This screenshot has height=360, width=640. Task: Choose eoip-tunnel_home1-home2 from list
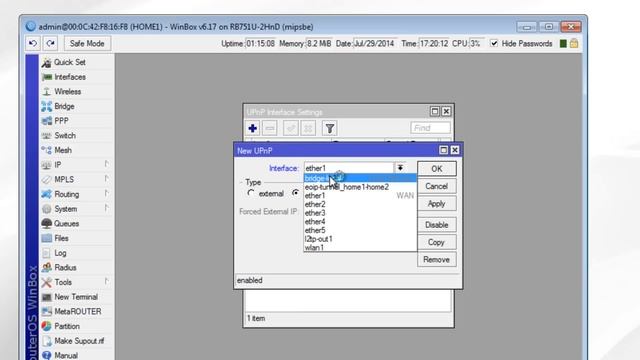point(360,187)
